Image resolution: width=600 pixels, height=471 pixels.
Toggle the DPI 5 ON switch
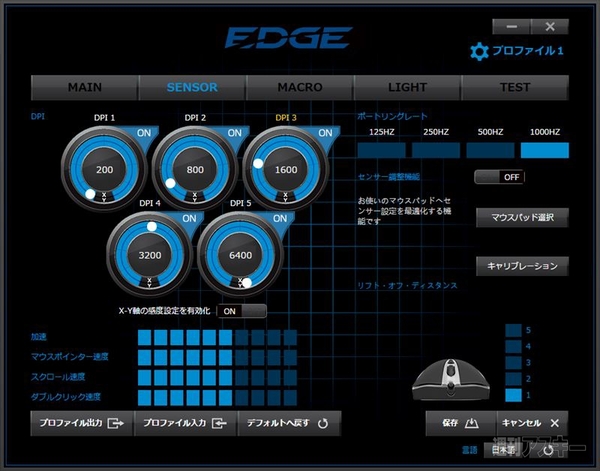coord(280,218)
